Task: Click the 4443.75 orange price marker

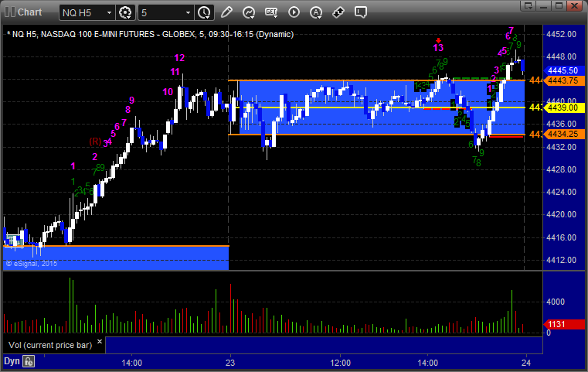Action: tap(563, 80)
